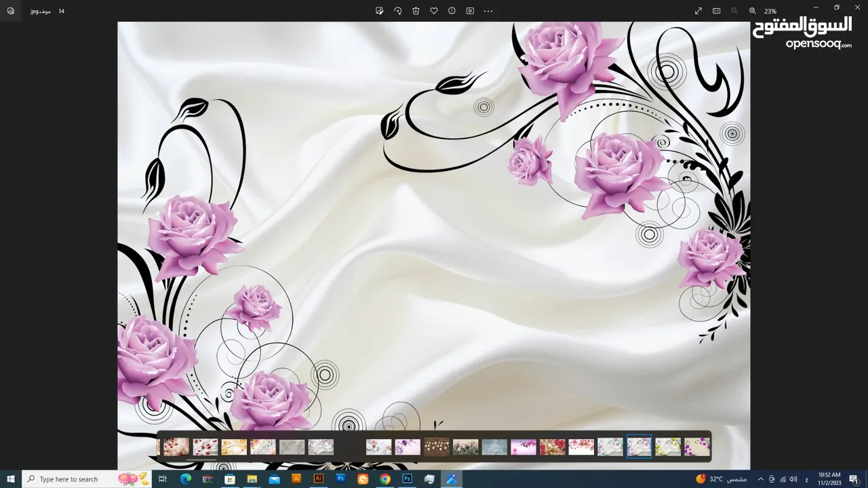Click the 23% zoom level
Viewport: 868px width, 488px height.
[x=770, y=12]
